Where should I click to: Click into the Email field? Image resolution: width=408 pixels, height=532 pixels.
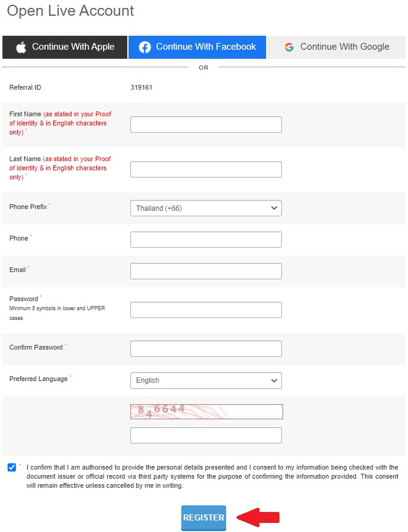(206, 271)
